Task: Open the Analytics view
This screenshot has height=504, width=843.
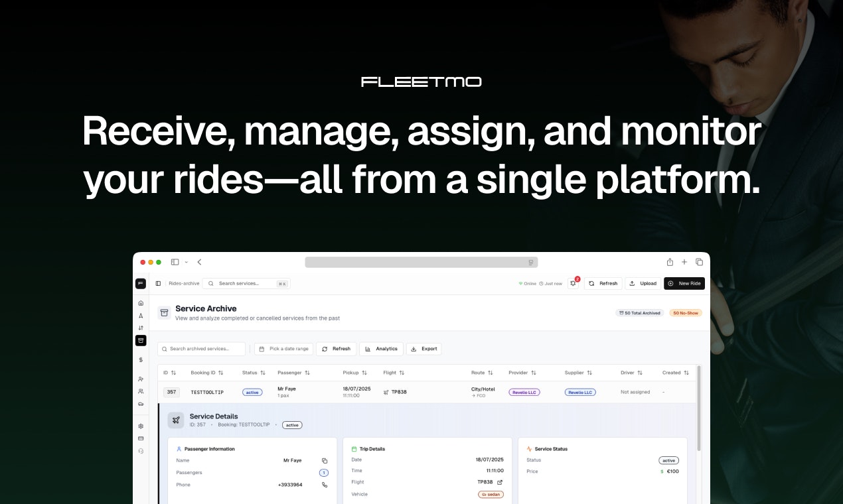Action: [381, 349]
